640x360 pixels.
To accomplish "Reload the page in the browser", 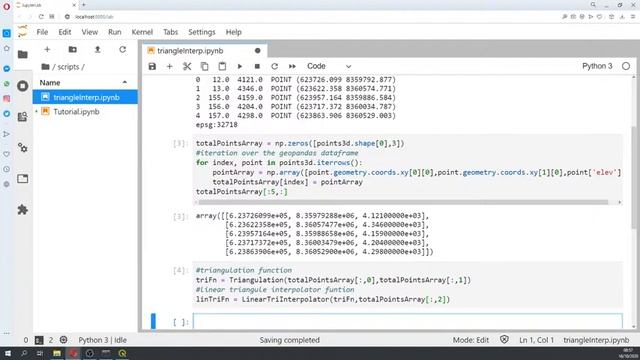I will [x=41, y=17].
